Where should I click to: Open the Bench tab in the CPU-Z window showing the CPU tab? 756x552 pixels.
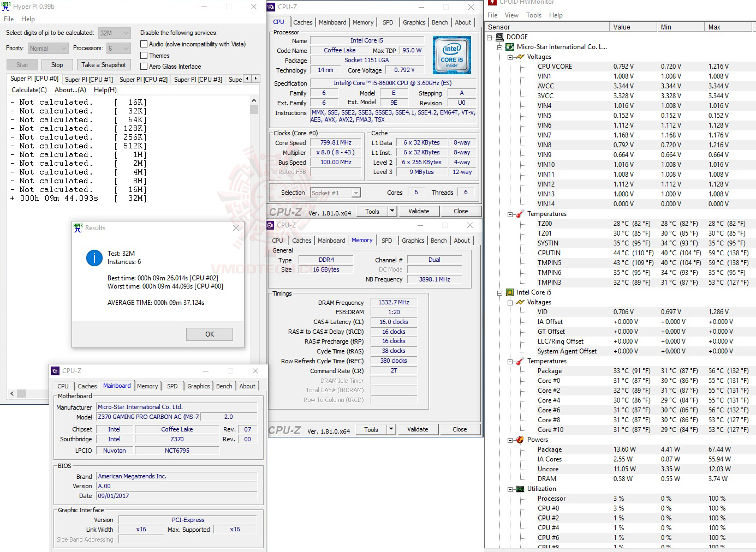click(x=440, y=22)
